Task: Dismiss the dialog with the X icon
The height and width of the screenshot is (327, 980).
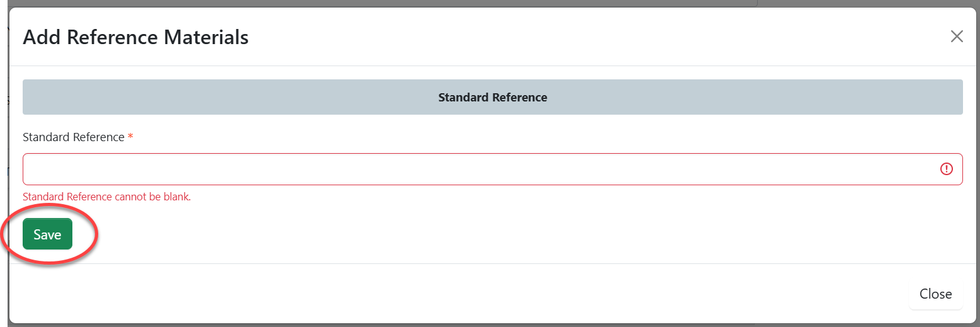Action: tap(957, 37)
